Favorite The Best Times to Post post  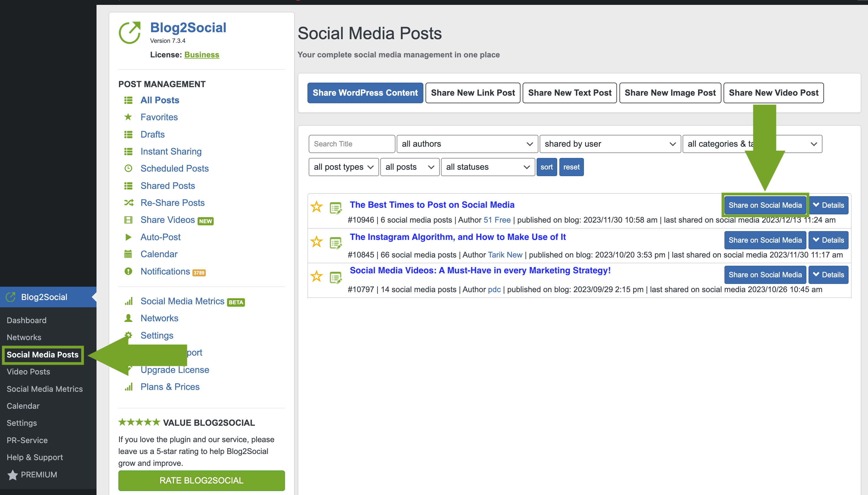317,207
